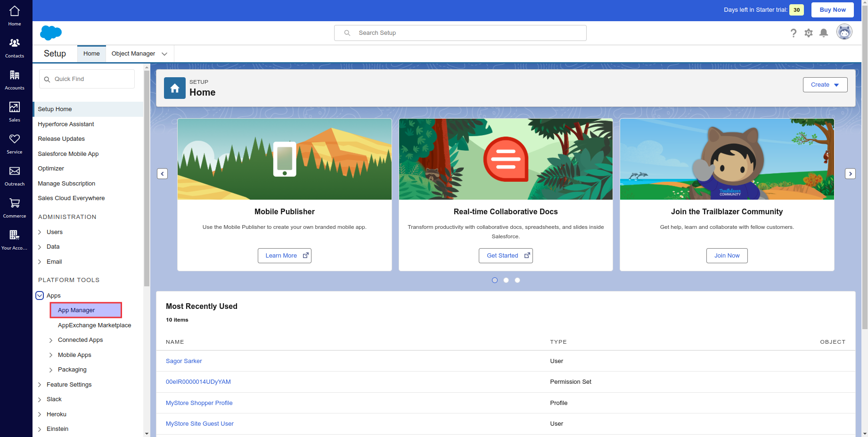
Task: Expand the Users section
Action: point(40,232)
